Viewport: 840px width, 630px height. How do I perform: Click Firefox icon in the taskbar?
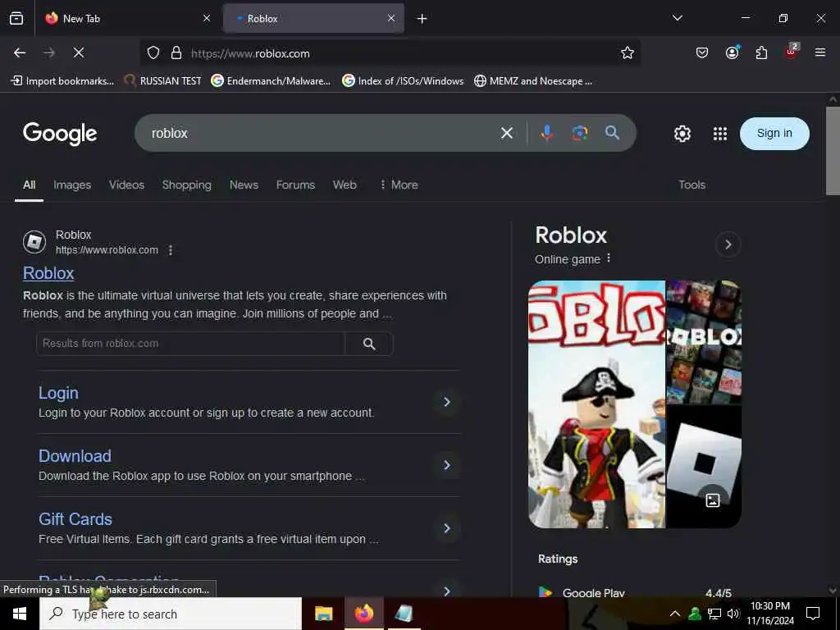(x=363, y=614)
